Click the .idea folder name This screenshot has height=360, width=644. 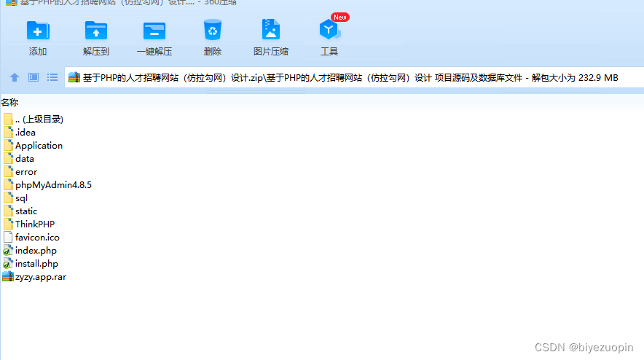pyautogui.click(x=25, y=133)
